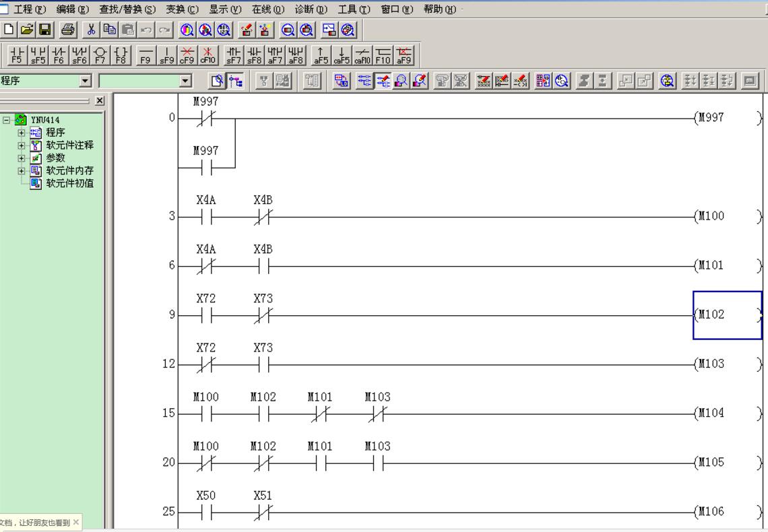Open a project with folder icon
The height and width of the screenshot is (532, 768).
26,30
